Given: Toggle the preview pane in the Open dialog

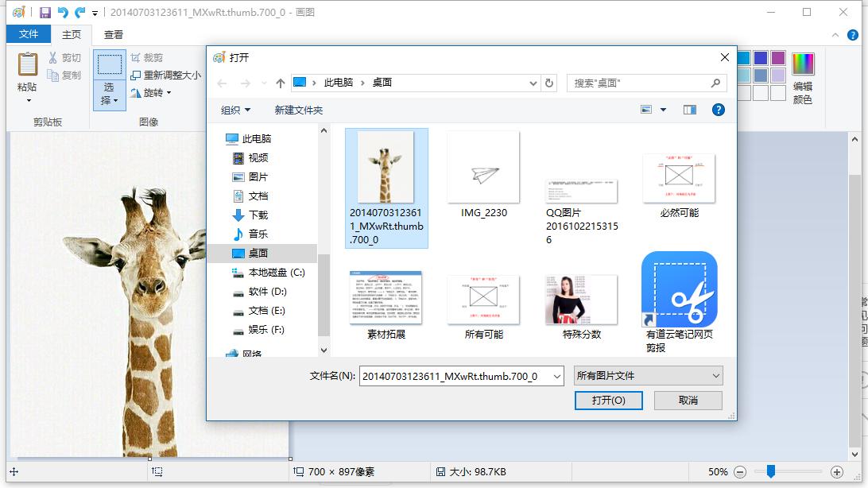Looking at the screenshot, I should [x=689, y=109].
